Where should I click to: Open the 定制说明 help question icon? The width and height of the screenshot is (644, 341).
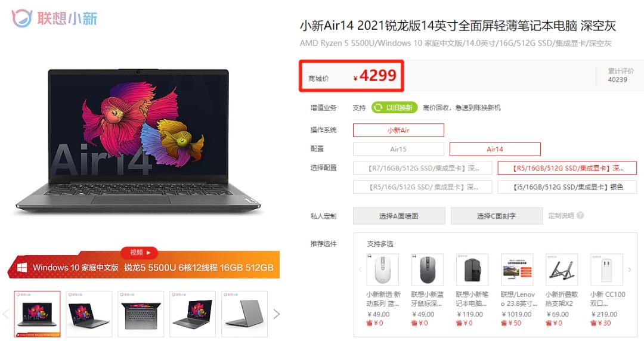580,215
